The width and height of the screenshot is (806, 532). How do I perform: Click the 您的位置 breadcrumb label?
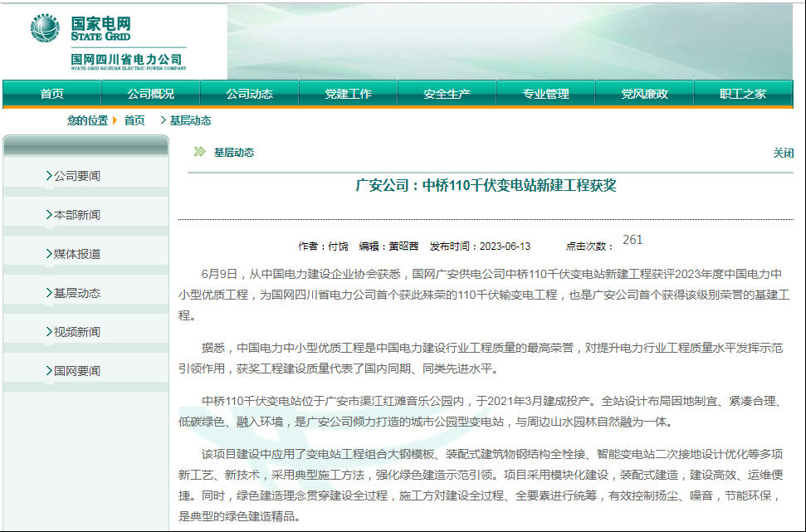coord(87,120)
